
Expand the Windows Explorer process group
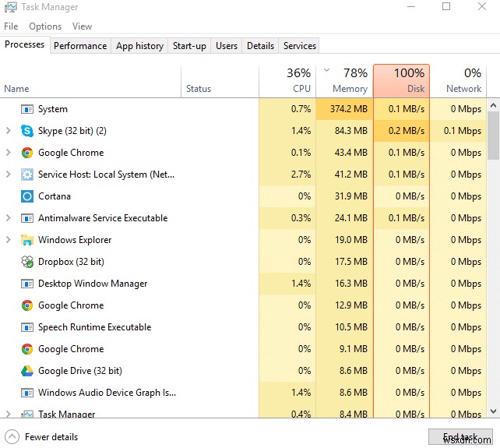click(x=9, y=240)
